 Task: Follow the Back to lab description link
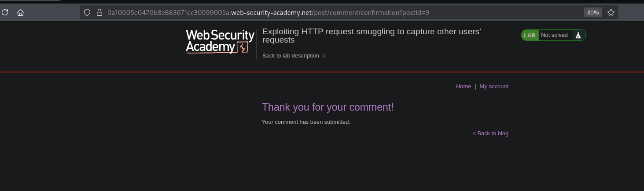coord(291,56)
